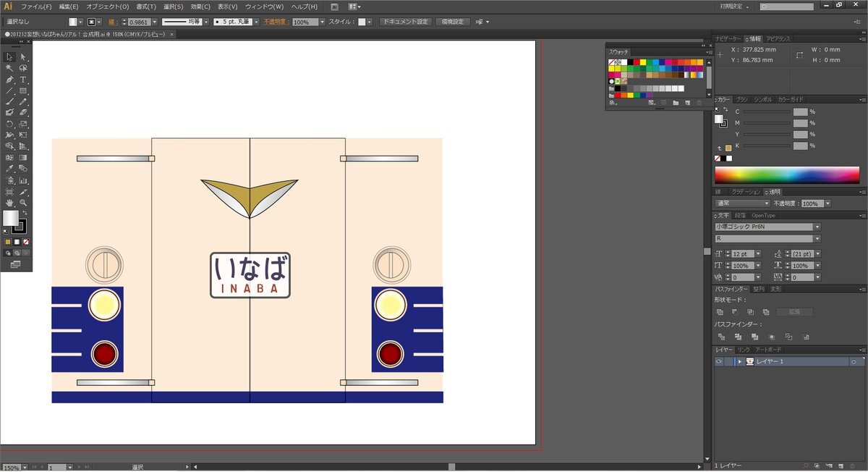This screenshot has height=472, width=868.
Task: Switch to the ナビゲーター tab
Action: click(728, 38)
